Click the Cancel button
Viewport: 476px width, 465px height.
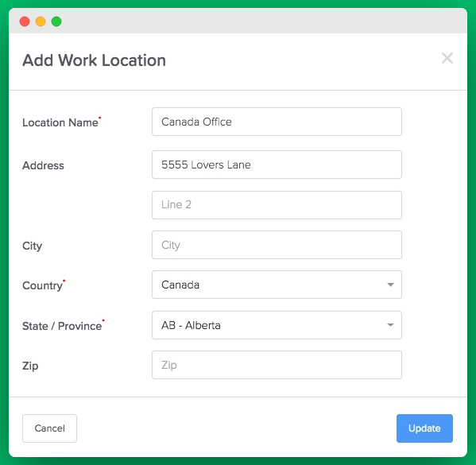click(49, 428)
